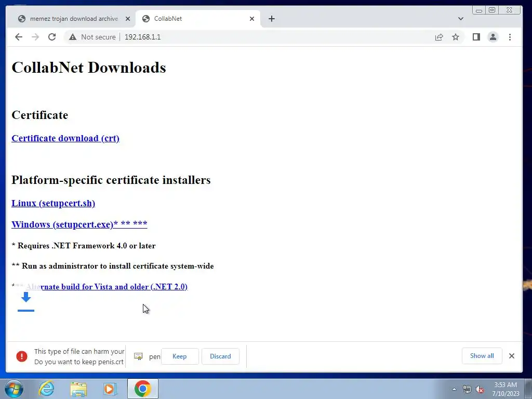Click the Platform-specific certificate installers heading
Image resolution: width=532 pixels, height=399 pixels.
pyautogui.click(x=111, y=180)
